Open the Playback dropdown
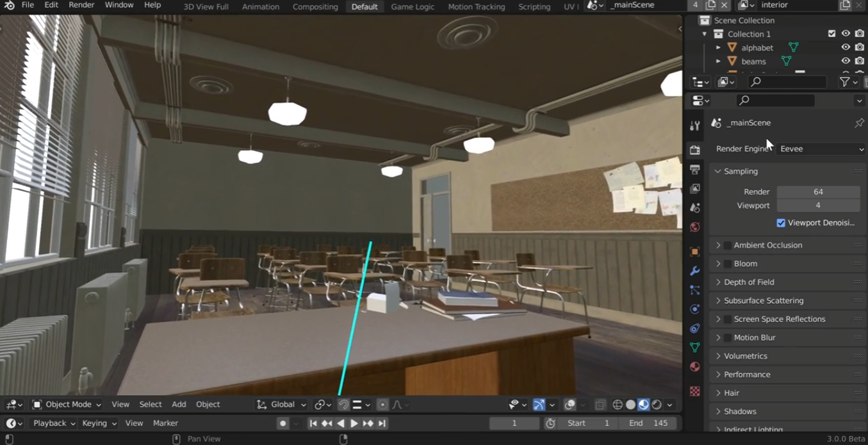Image resolution: width=868 pixels, height=445 pixels. click(x=53, y=423)
